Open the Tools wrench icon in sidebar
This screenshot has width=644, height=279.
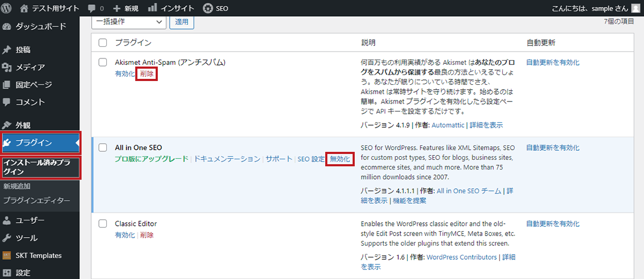click(x=7, y=238)
